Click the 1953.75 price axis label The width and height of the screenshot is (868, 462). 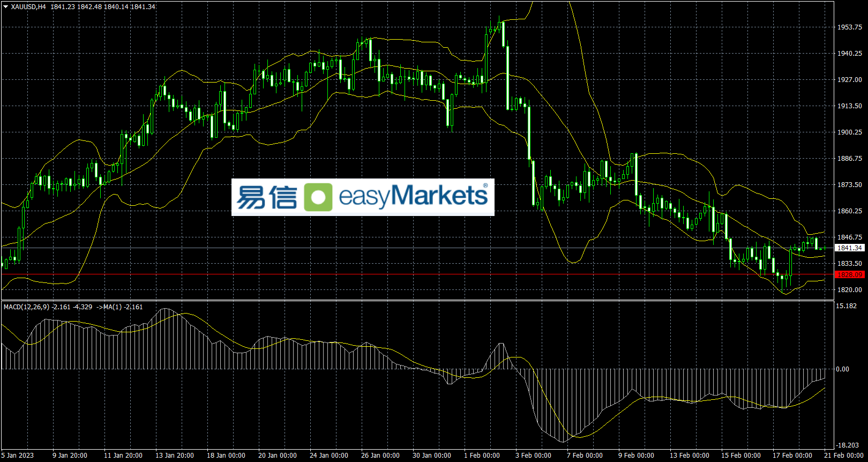(x=850, y=27)
